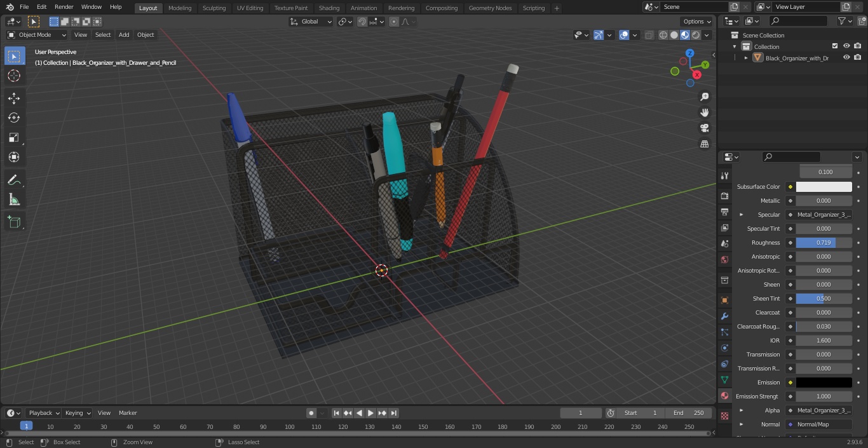The height and width of the screenshot is (448, 868).
Task: Click the Play animation button
Action: (371, 413)
